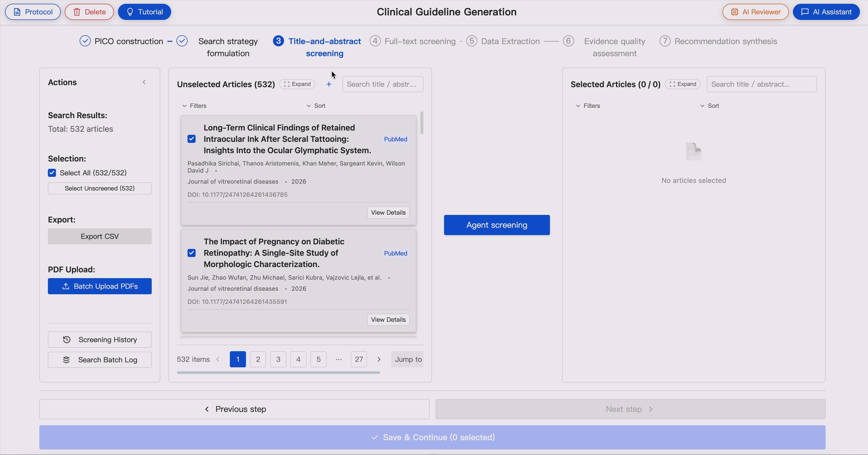
Task: Click the next page arrow
Action: 379,359
